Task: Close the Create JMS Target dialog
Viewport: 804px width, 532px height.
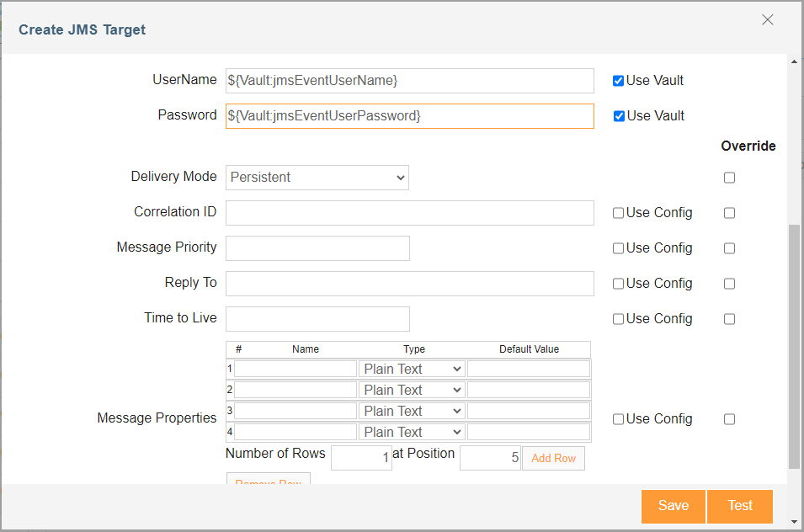Action: coord(767,20)
